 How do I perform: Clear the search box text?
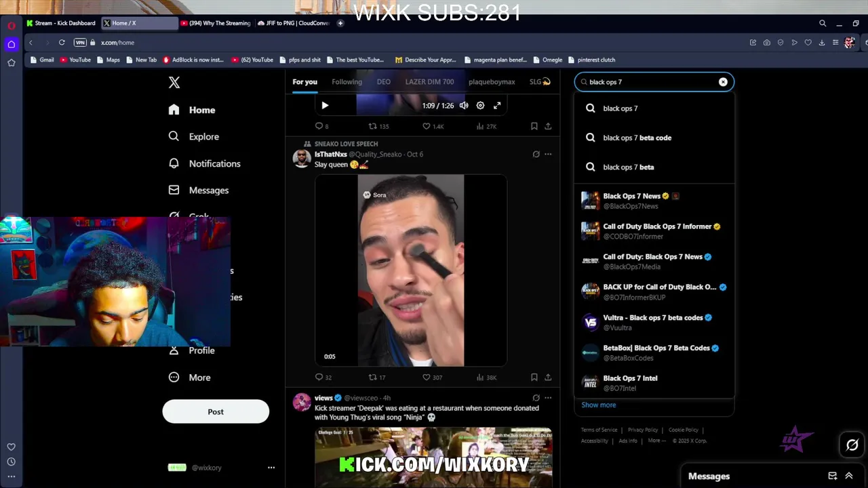point(723,82)
